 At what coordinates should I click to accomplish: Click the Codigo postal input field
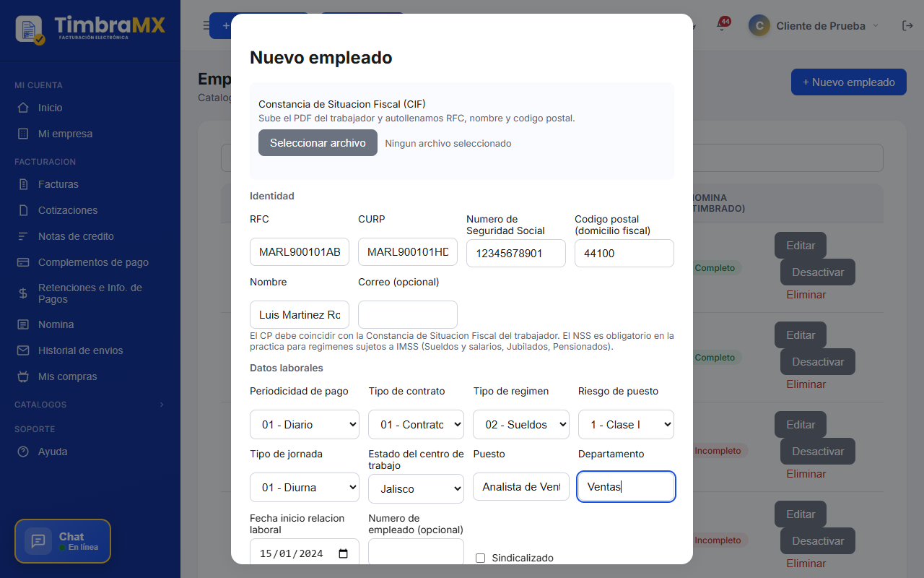624,253
